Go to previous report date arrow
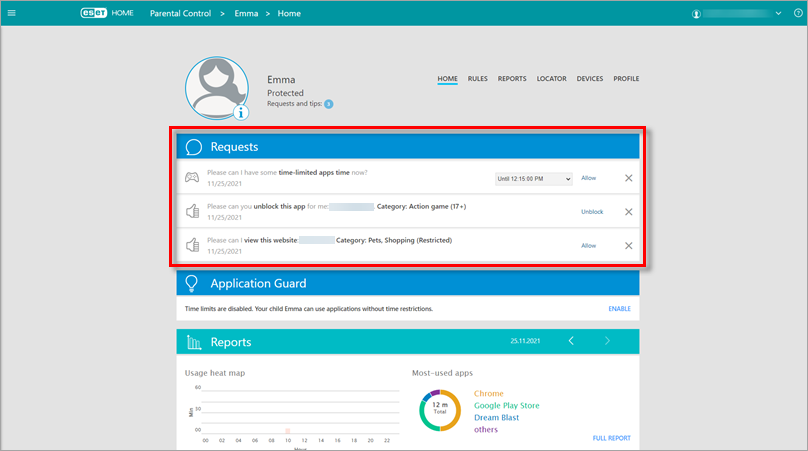808x451 pixels. coord(571,341)
